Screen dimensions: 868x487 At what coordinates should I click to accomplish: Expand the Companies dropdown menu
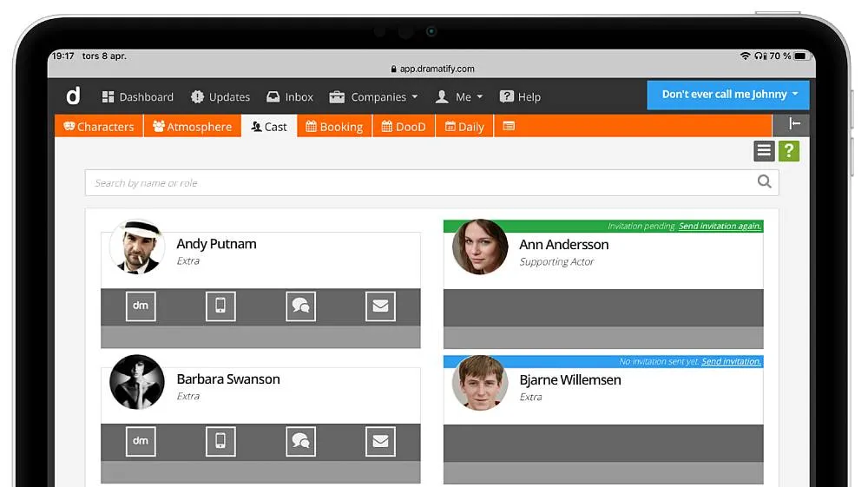[373, 97]
